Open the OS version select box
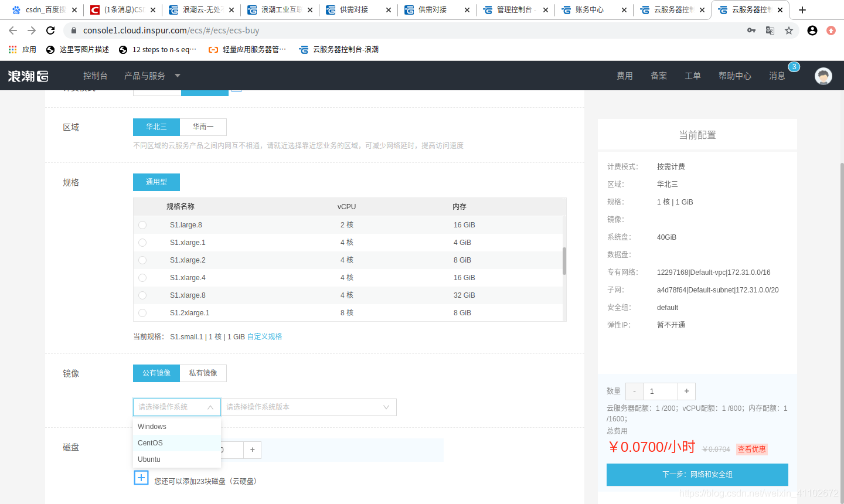 tap(309, 407)
